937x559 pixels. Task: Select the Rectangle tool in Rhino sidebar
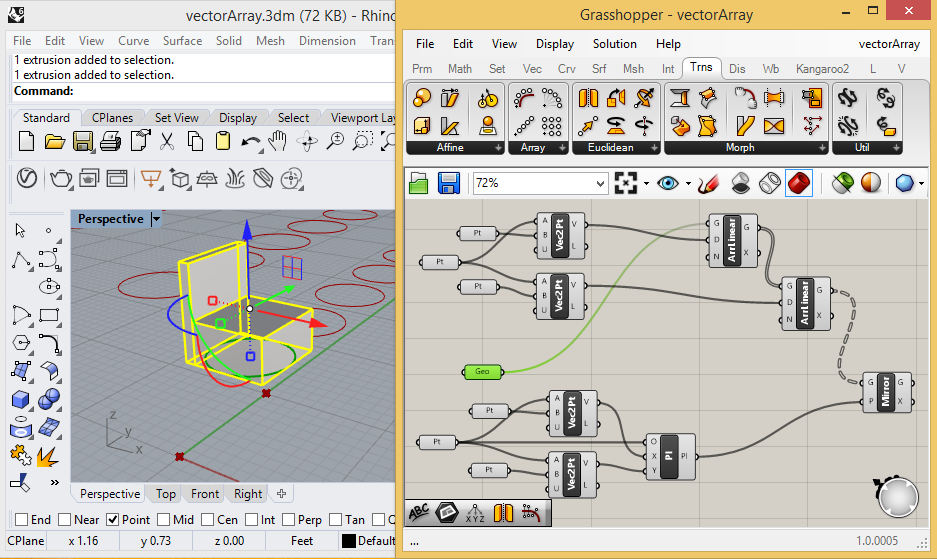[x=49, y=315]
